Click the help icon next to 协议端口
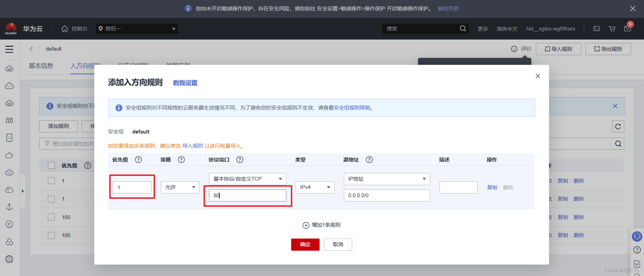 [x=240, y=159]
